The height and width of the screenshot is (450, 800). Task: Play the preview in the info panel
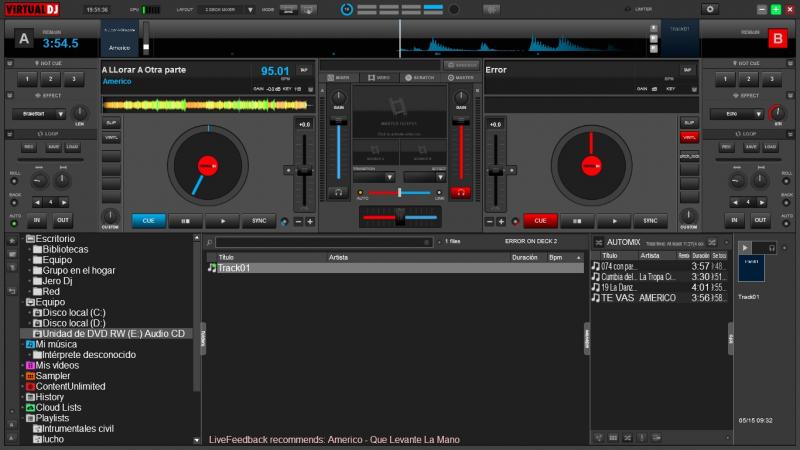coord(745,248)
